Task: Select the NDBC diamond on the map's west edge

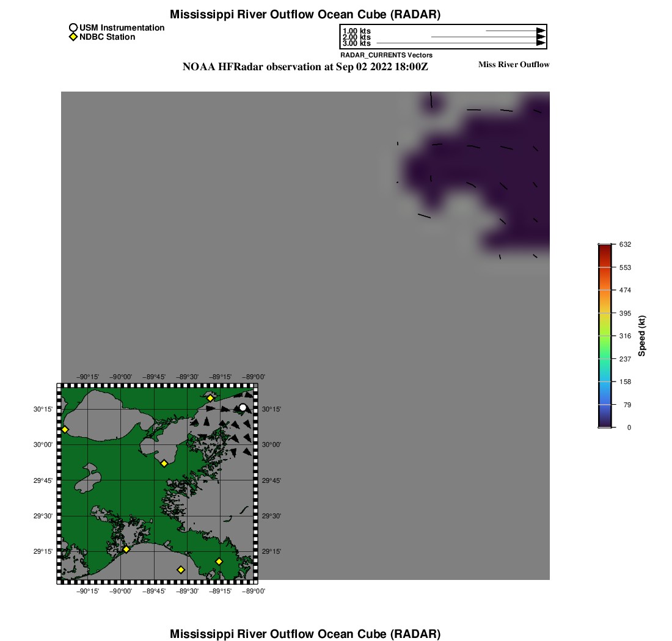Action: point(65,430)
